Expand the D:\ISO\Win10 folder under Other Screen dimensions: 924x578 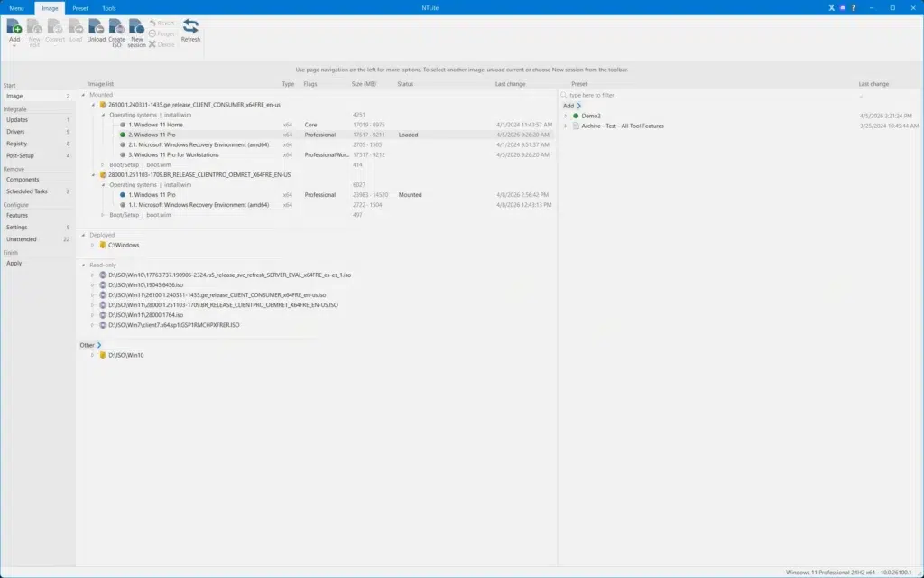point(93,355)
